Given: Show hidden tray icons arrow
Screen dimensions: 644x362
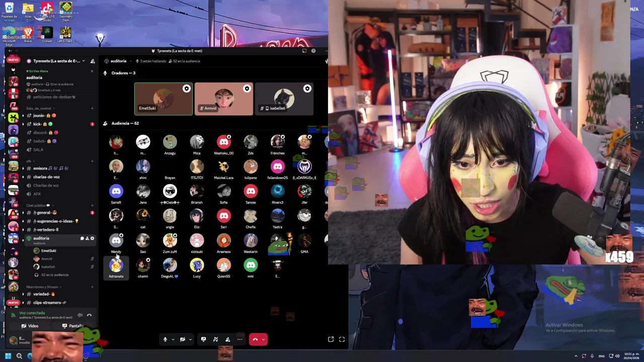Looking at the screenshot, I should [576, 356].
